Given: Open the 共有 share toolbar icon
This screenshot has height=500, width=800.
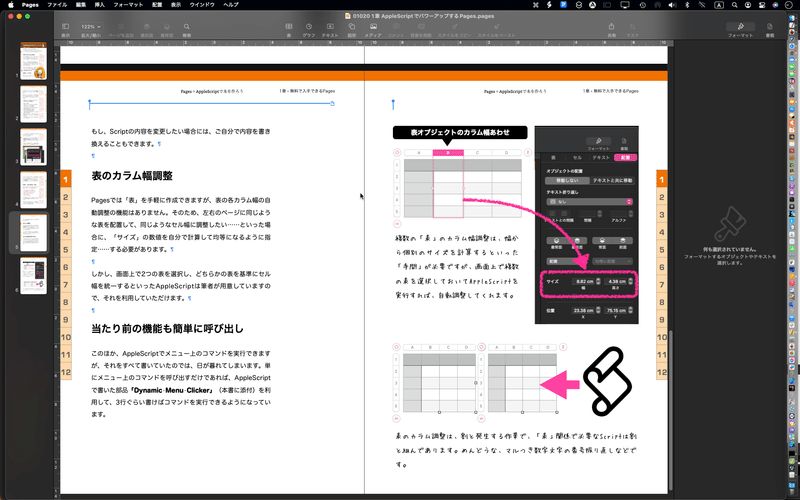Looking at the screenshot, I should pyautogui.click(x=611, y=27).
